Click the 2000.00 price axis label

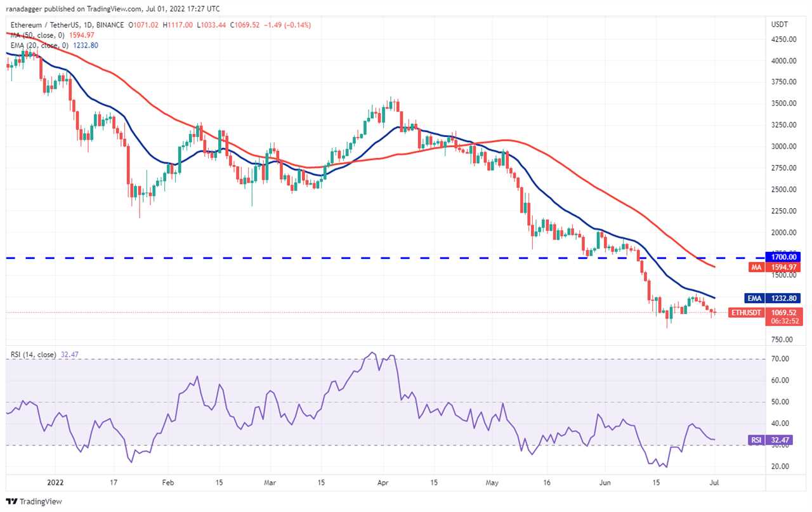coord(785,232)
